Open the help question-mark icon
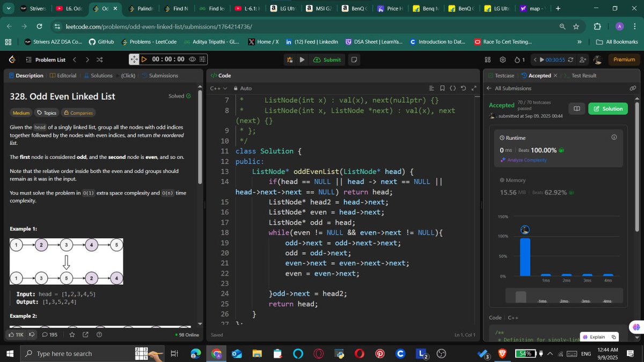Image resolution: width=644 pixels, height=362 pixels. point(99,335)
